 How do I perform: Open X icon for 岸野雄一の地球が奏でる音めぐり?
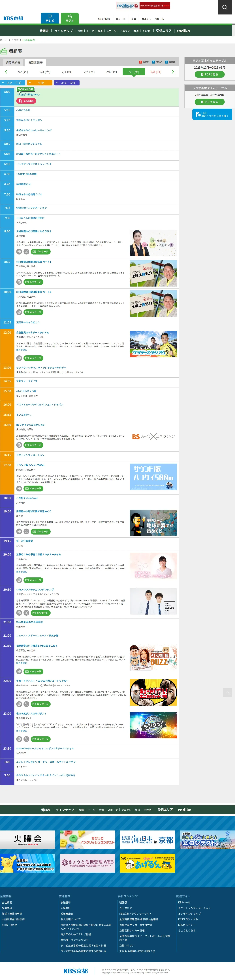[x=26, y=531]
